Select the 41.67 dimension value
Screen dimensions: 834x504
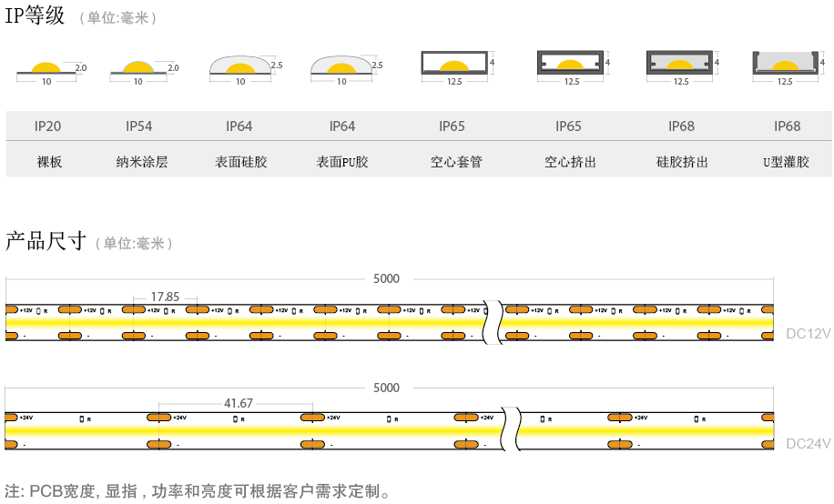(x=238, y=403)
